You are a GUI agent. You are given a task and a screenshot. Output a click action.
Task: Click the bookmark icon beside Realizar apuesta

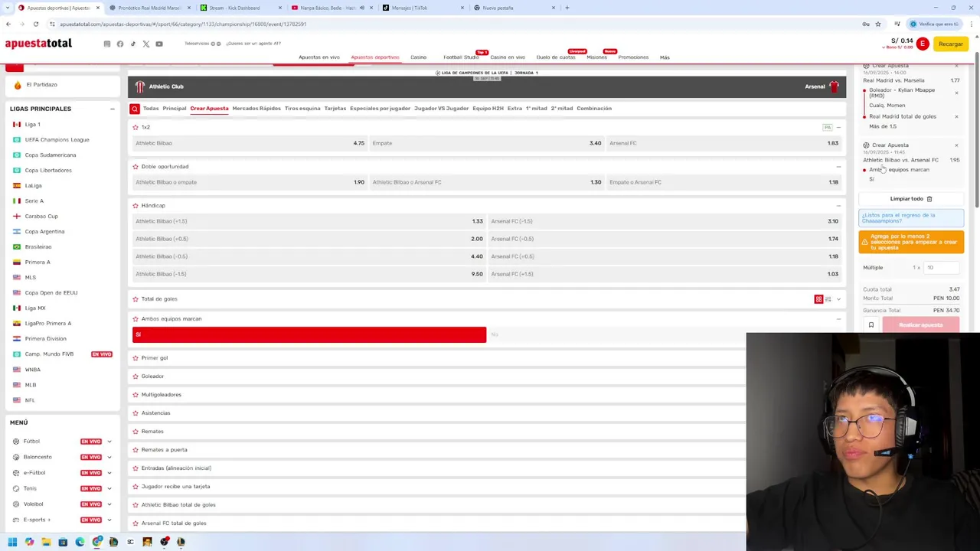pos(871,325)
